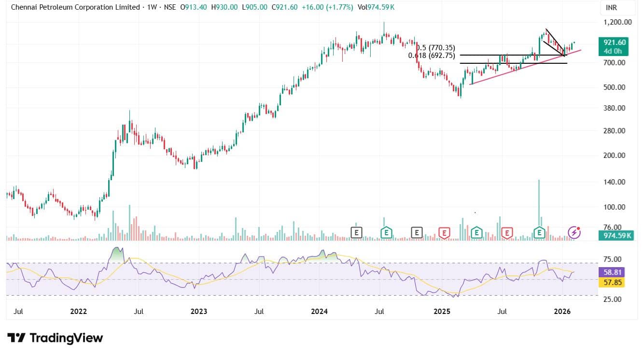Click the close value C921.60 in header
Viewport: 644px width, 356px height.
point(285,8)
